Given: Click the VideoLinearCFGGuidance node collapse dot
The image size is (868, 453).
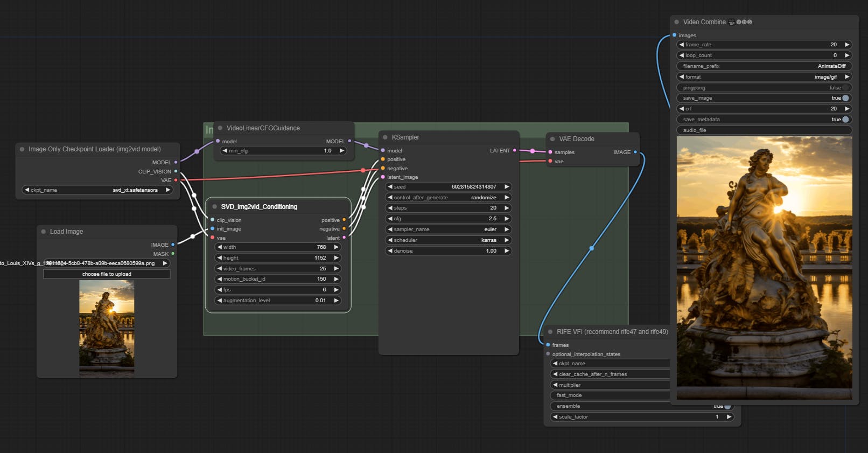Looking at the screenshot, I should (x=220, y=128).
